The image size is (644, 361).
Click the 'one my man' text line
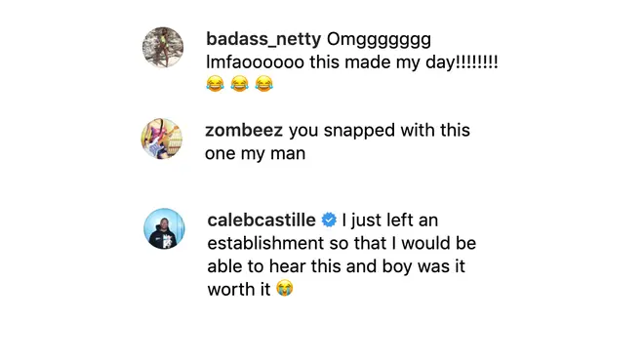(255, 153)
